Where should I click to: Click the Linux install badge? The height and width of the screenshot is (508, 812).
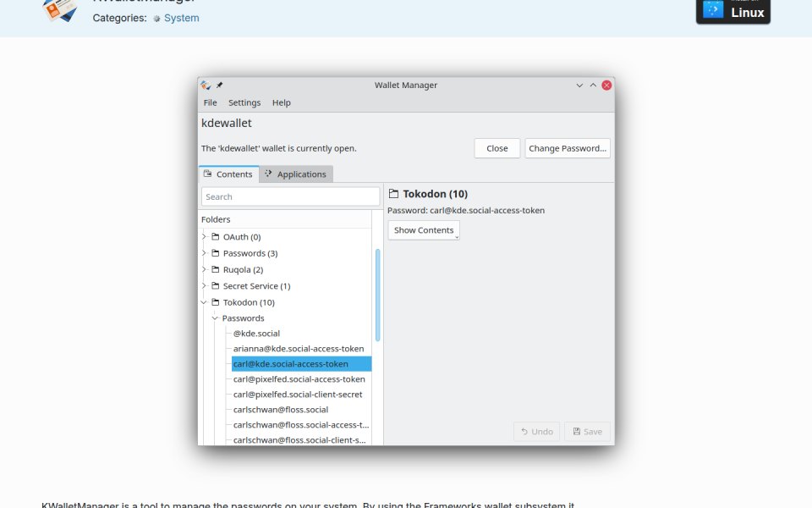click(x=733, y=10)
